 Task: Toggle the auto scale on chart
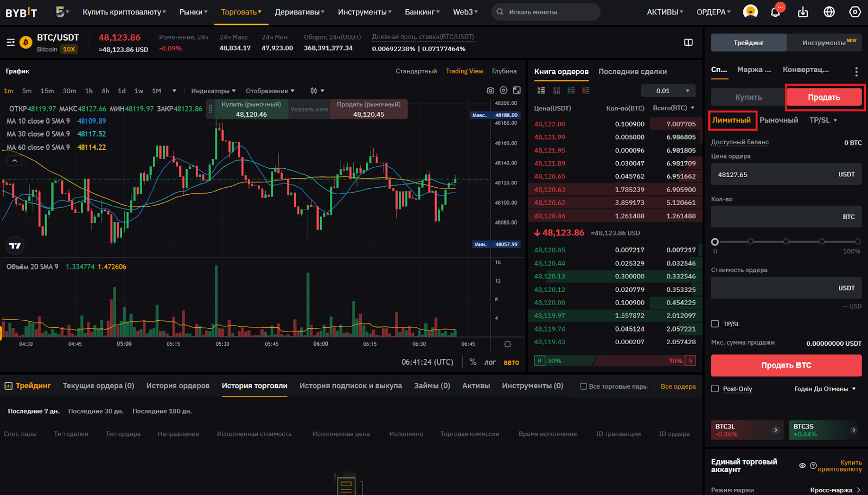pos(511,362)
